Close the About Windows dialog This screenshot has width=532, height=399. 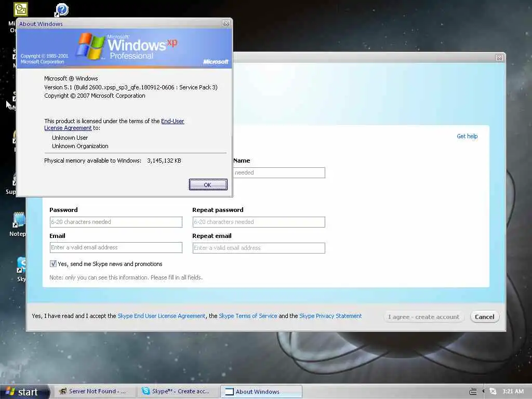226,23
